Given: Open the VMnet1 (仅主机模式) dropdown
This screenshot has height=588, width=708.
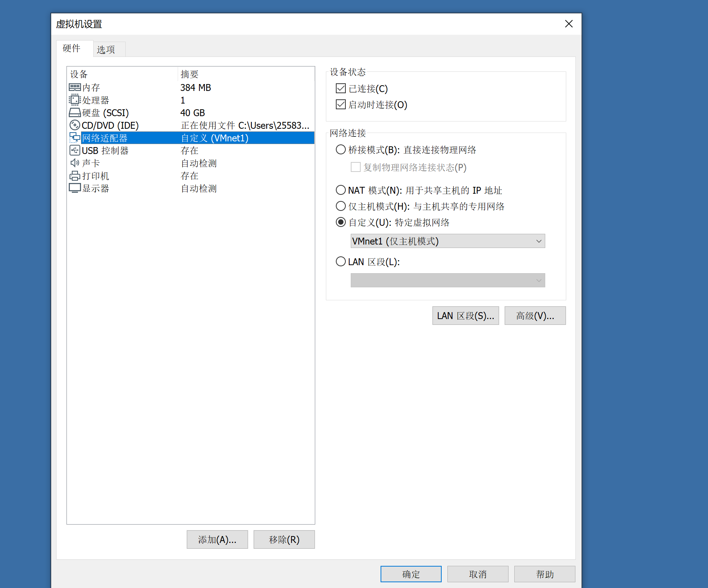Looking at the screenshot, I should pos(448,241).
